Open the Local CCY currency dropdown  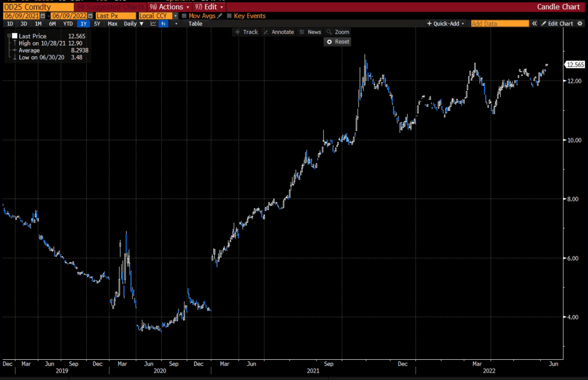pos(175,16)
